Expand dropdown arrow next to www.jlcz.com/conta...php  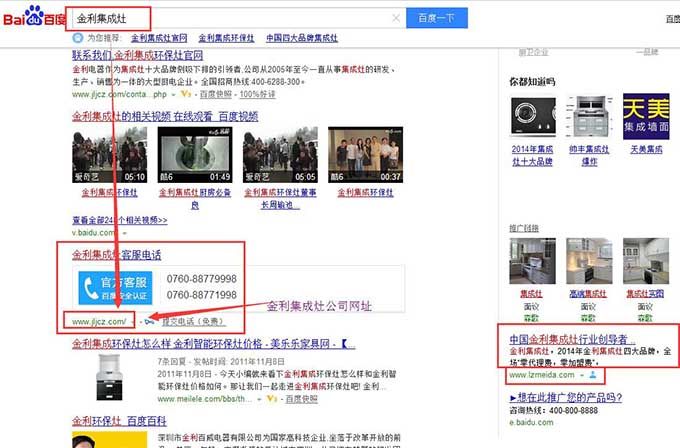pyautogui.click(x=173, y=95)
